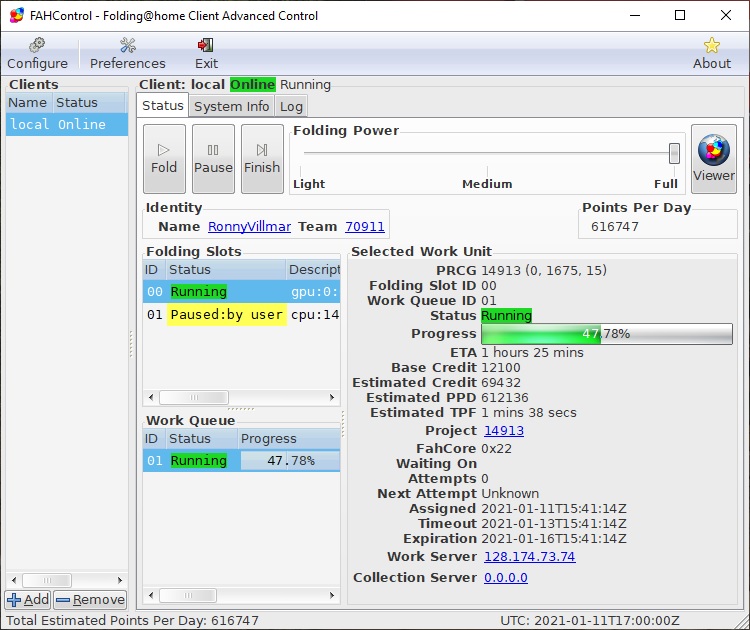Sort Clients by Name column header
The image size is (750, 630).
(28, 102)
